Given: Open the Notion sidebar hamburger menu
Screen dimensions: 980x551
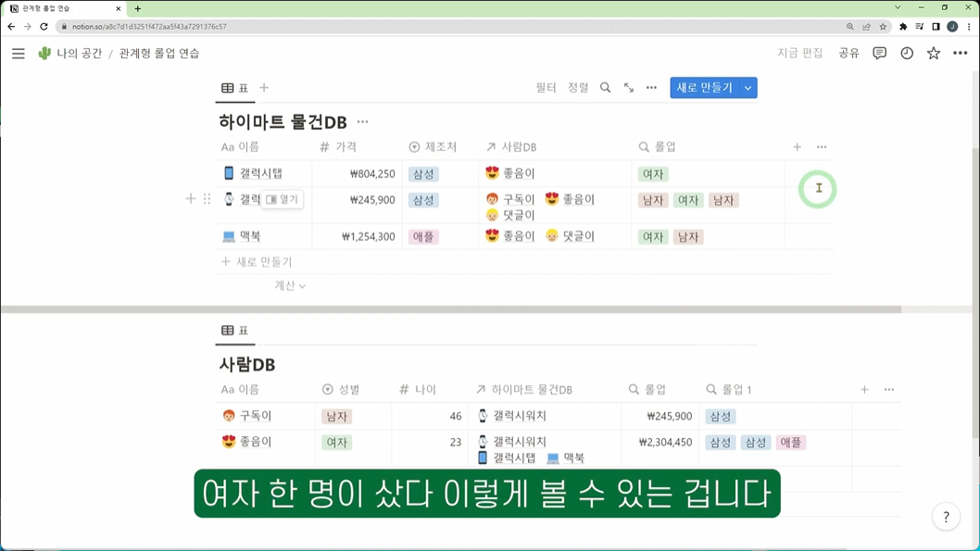Looking at the screenshot, I should pos(19,54).
